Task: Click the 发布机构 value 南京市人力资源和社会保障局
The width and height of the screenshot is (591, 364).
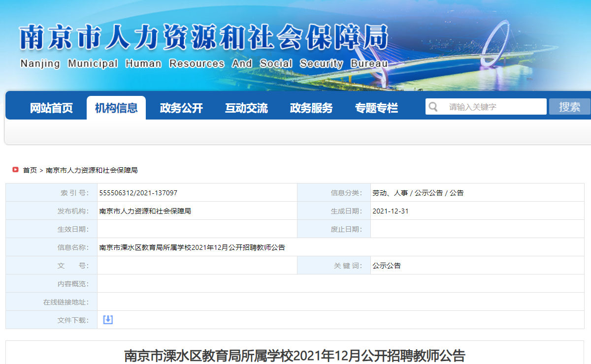Action: 145,211
